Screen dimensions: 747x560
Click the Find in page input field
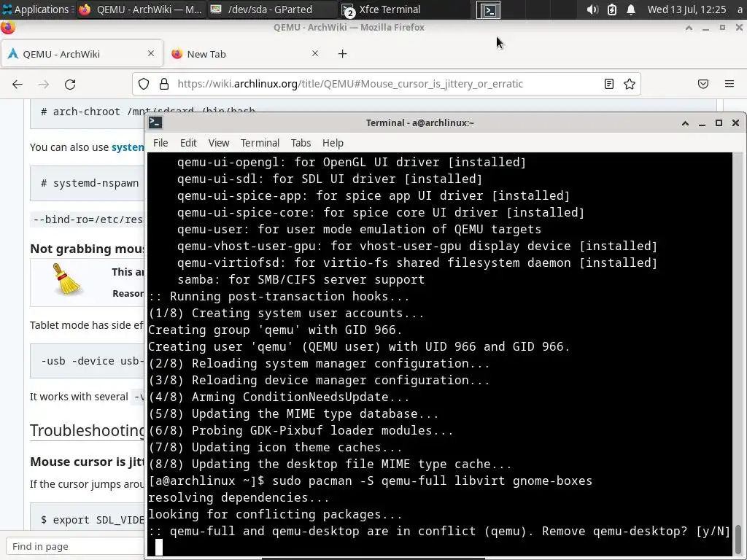(75, 546)
